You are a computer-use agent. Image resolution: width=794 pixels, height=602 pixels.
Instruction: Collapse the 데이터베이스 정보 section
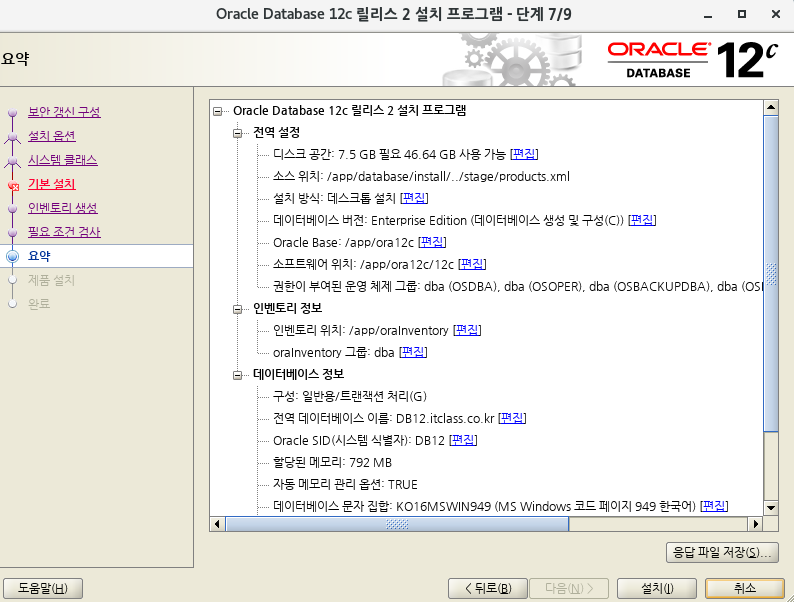pyautogui.click(x=237, y=375)
